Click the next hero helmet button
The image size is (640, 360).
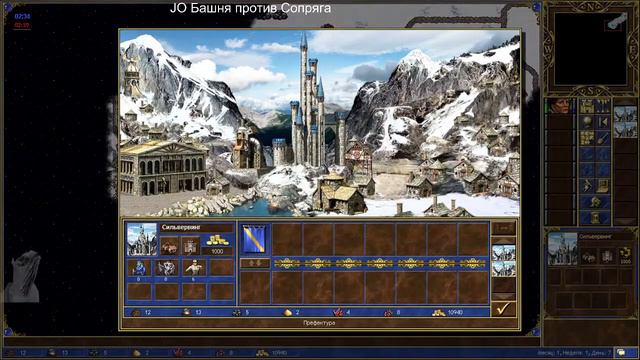click(x=595, y=202)
